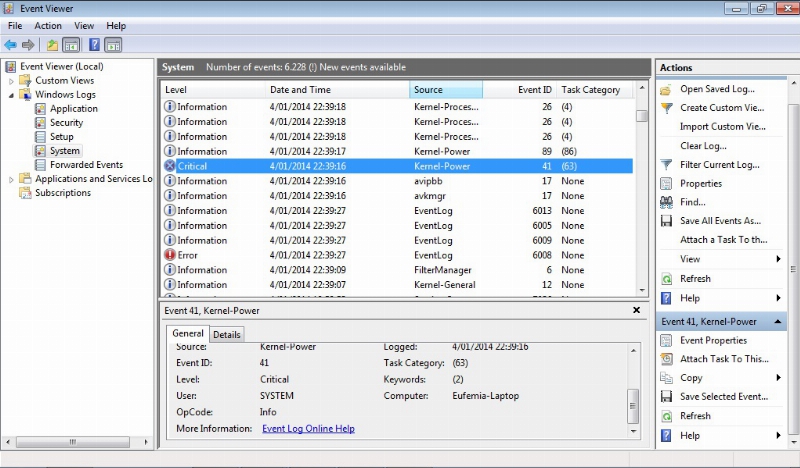Click the Up one level folder icon

pyautogui.click(x=52, y=45)
